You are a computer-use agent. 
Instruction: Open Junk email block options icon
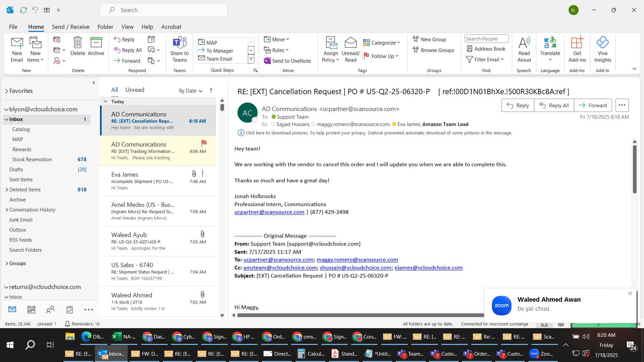pos(59,61)
